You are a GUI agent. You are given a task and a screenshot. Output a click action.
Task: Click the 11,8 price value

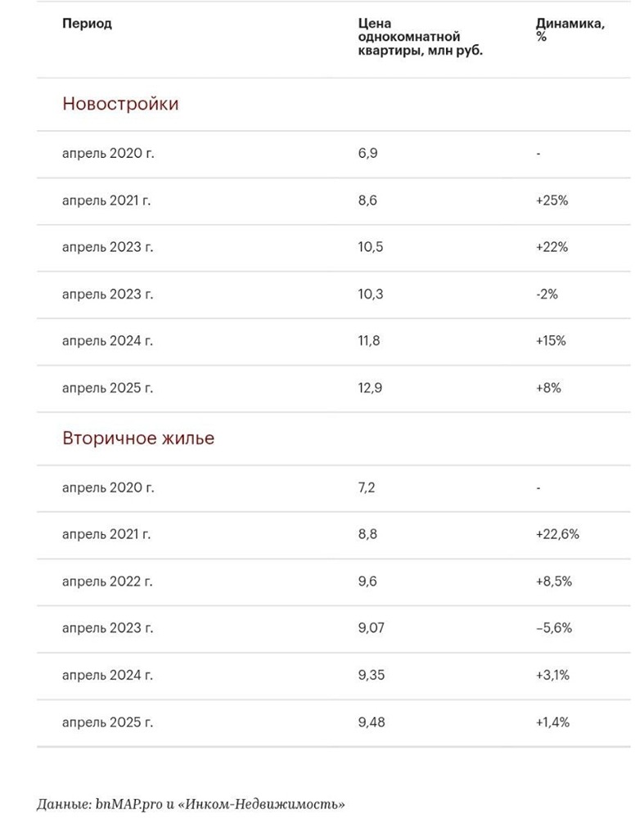(x=370, y=340)
